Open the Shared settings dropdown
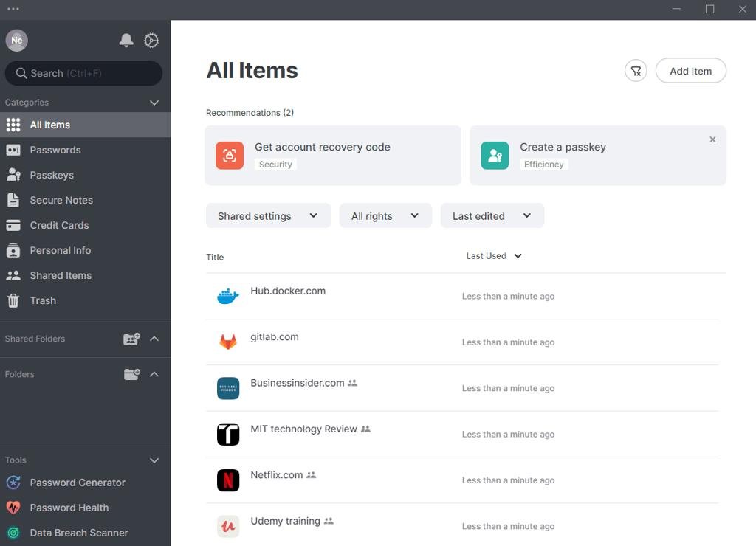756x546 pixels. [x=268, y=216]
